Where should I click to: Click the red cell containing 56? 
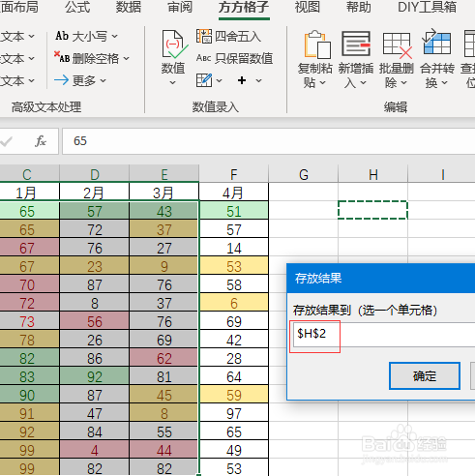(x=95, y=321)
